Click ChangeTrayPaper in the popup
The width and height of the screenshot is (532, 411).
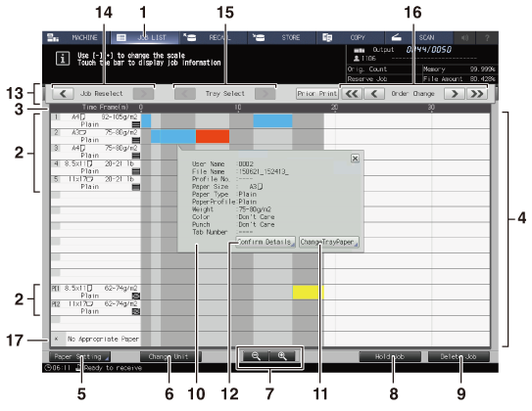(x=329, y=242)
